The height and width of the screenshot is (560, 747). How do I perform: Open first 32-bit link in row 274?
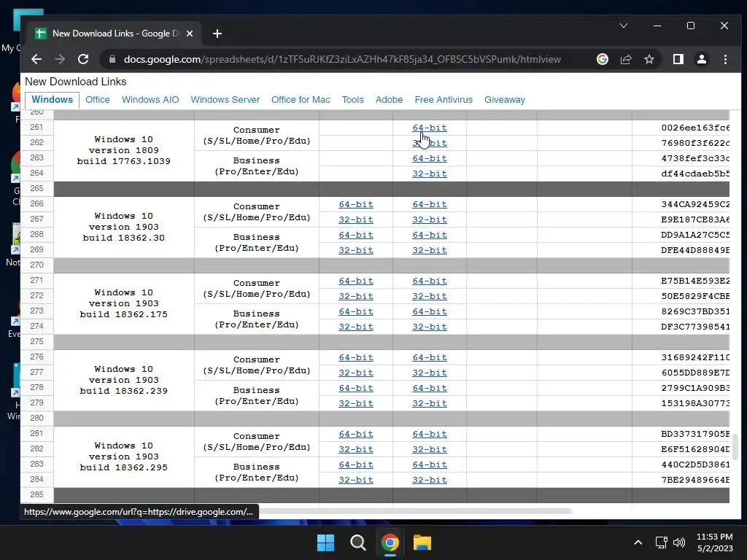click(x=356, y=327)
